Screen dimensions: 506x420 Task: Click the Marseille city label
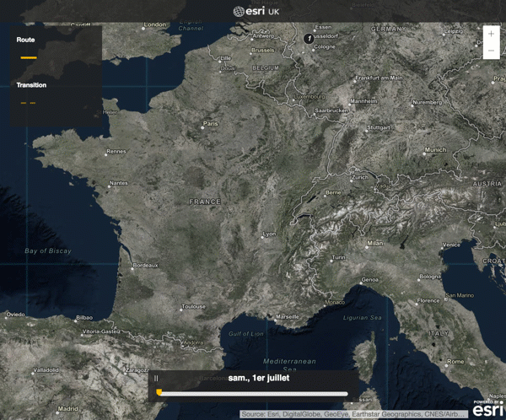click(x=288, y=317)
